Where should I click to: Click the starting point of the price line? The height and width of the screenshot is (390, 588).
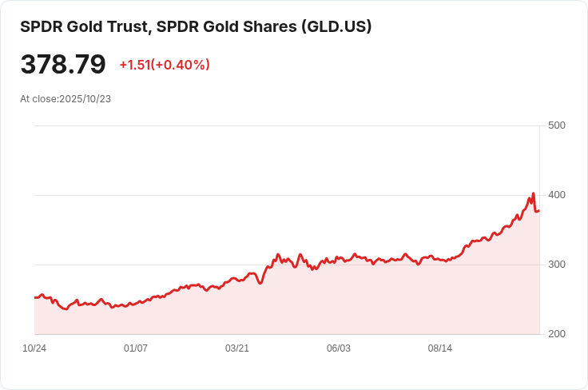tap(35, 298)
